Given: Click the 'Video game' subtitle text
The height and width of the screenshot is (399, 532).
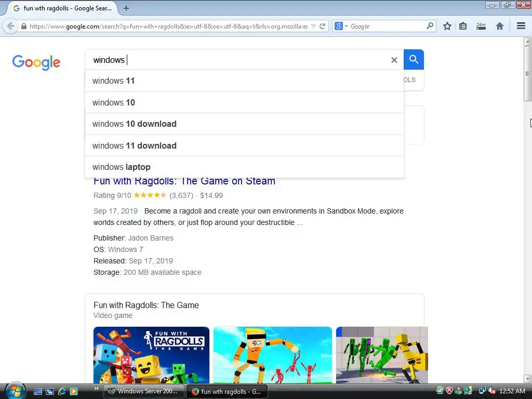Looking at the screenshot, I should [x=113, y=315].
